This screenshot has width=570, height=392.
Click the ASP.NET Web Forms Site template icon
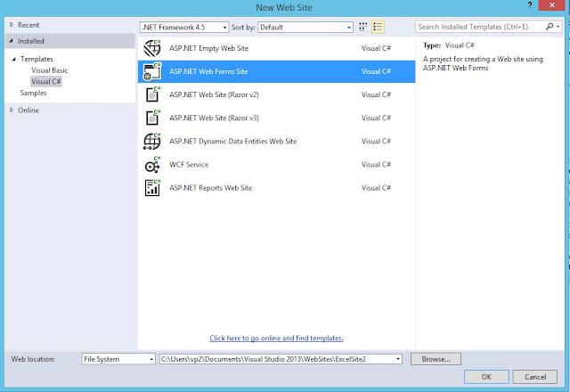tap(152, 71)
